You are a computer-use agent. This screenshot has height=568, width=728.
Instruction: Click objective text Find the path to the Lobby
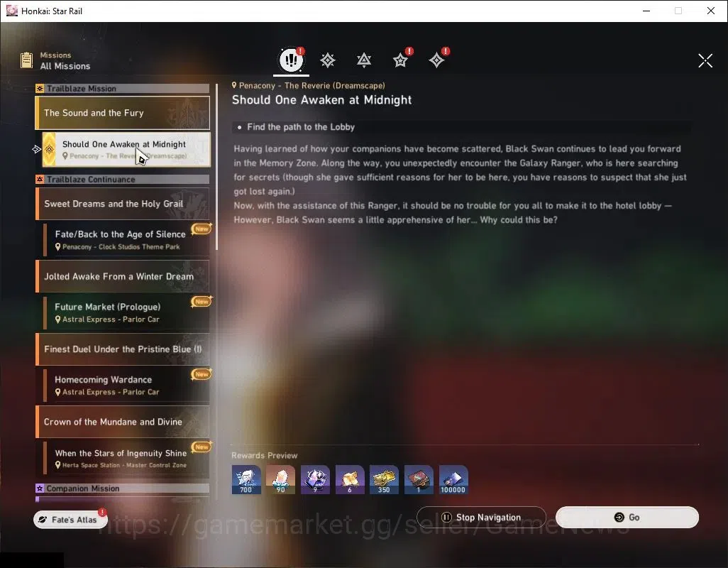tap(301, 127)
